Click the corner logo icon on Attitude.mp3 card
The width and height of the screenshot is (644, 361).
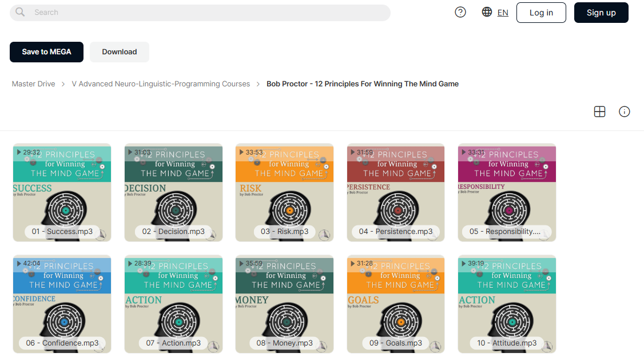pos(547,346)
